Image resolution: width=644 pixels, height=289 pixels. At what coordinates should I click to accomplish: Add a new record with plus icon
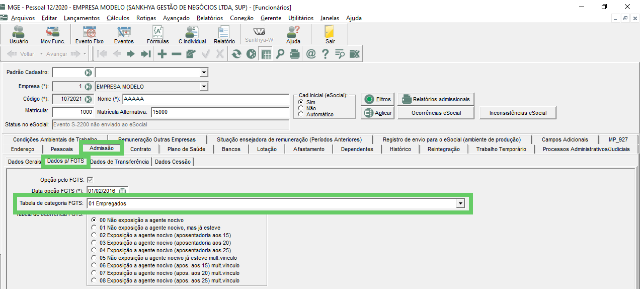point(162,54)
